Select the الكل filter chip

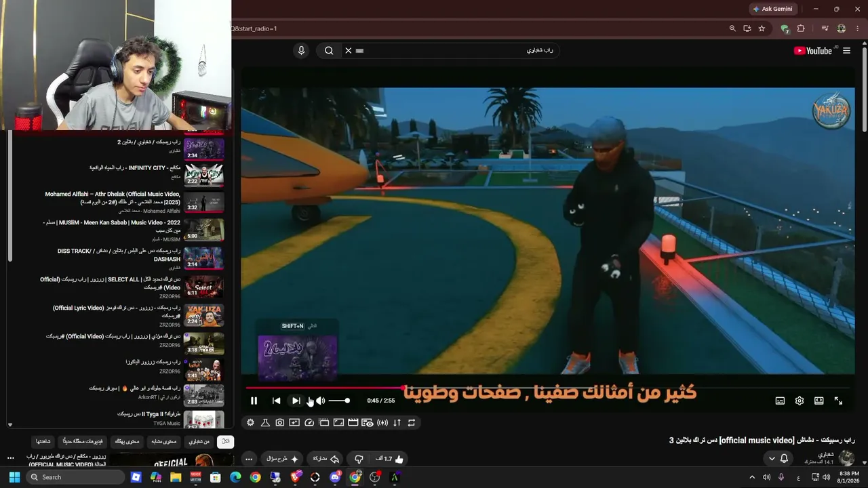click(226, 441)
